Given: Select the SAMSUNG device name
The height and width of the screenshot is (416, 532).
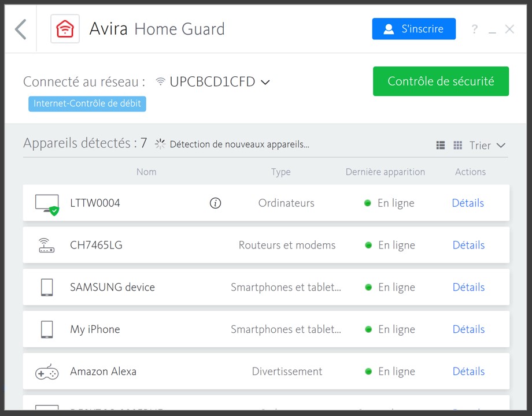Looking at the screenshot, I should point(112,287).
